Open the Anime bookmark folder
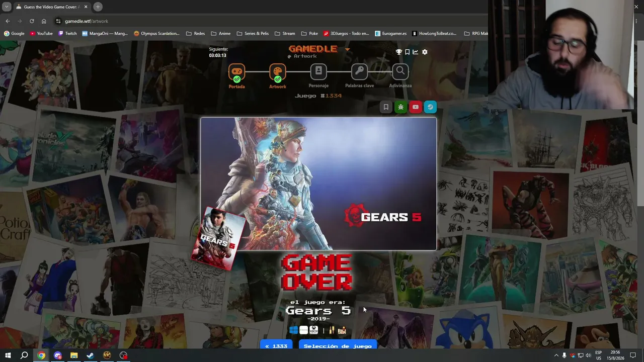 tap(221, 34)
